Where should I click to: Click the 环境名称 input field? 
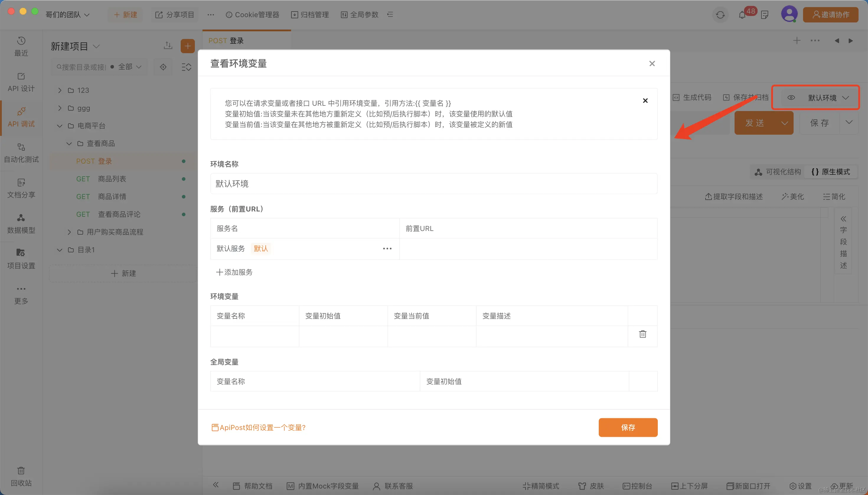point(433,184)
